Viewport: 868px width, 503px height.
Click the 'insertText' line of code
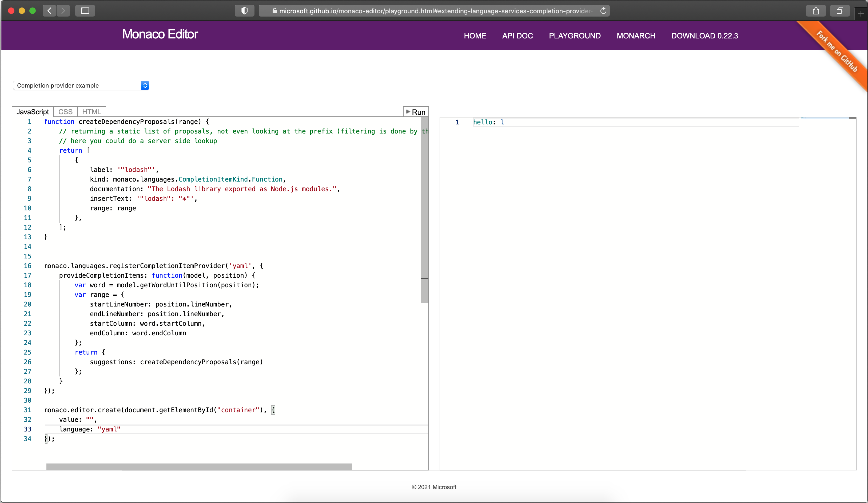(144, 198)
